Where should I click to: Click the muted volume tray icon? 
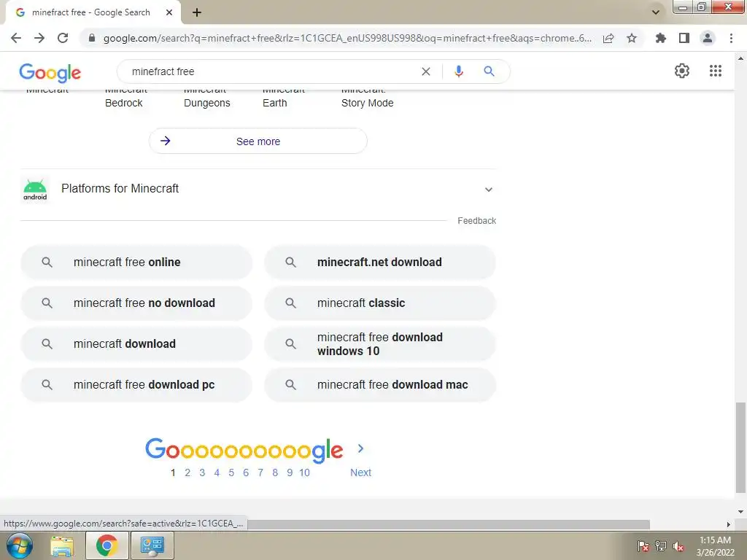click(x=678, y=546)
